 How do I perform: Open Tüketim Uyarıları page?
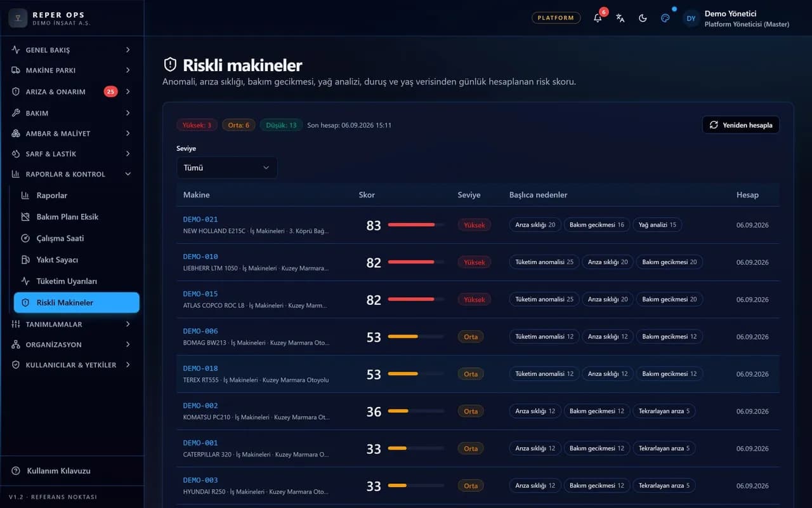[x=77, y=281]
